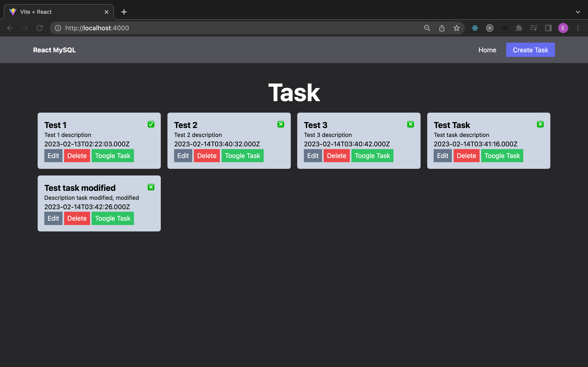This screenshot has width=588, height=367.
Task: Reload the page with the refresh icon
Action: (x=40, y=28)
